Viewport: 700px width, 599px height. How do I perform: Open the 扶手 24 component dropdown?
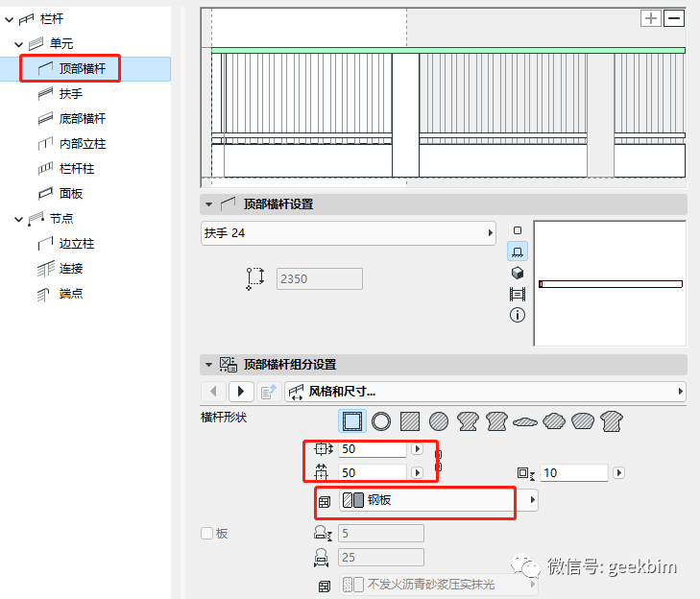tap(348, 233)
